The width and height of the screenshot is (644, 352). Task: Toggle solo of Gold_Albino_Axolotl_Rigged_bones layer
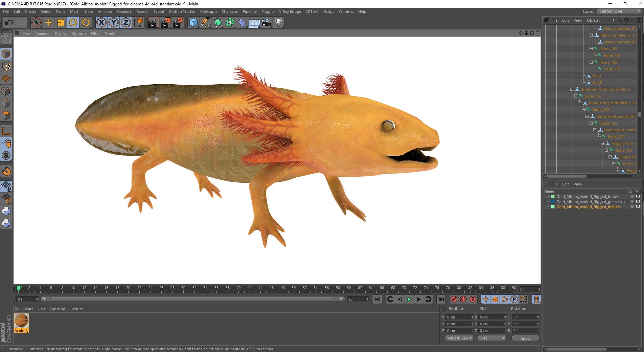pyautogui.click(x=632, y=197)
